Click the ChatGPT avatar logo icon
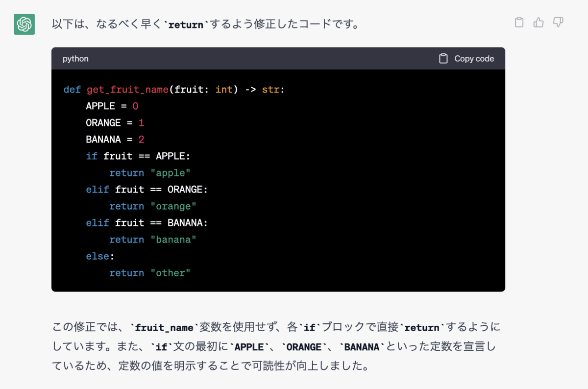588x389 pixels. point(24,24)
